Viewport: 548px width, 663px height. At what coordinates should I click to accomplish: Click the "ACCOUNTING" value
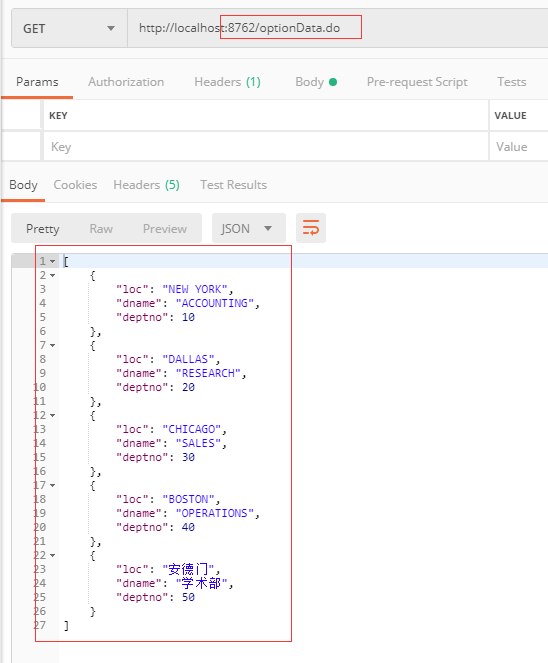pyautogui.click(x=215, y=303)
